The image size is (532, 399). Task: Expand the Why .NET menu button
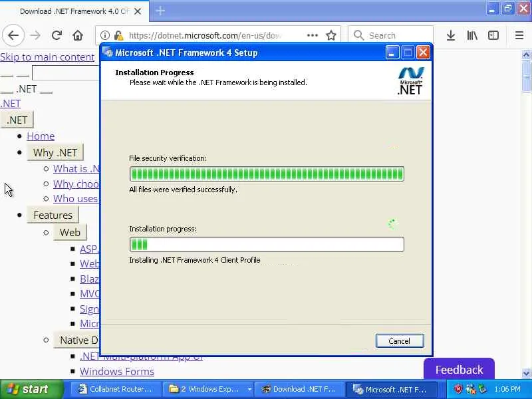[x=55, y=153]
